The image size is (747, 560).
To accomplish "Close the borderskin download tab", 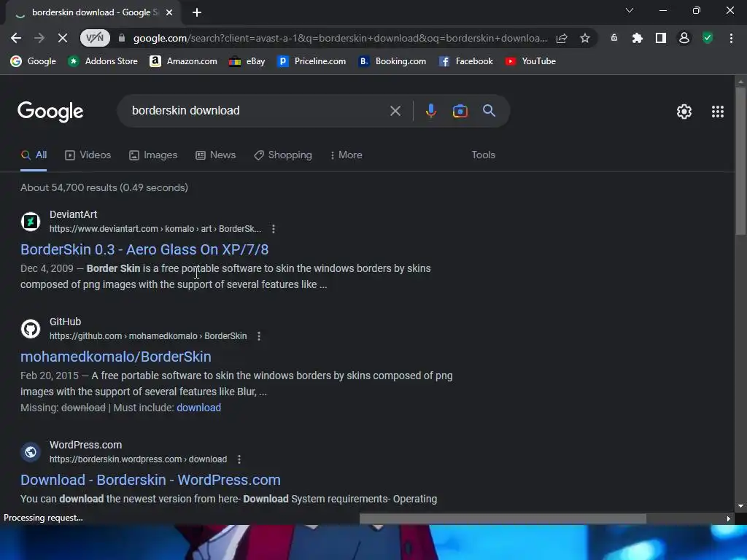I will point(169,12).
